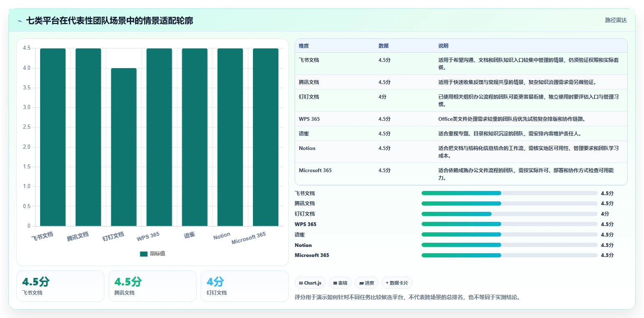Click the WPS 365 bar in the chart
This screenshot has width=644, height=318.
coord(159,137)
